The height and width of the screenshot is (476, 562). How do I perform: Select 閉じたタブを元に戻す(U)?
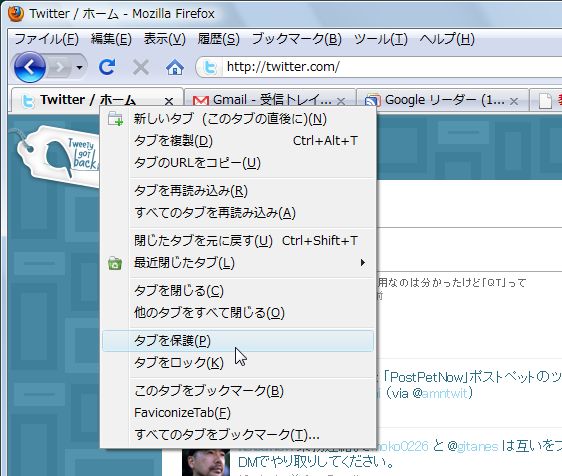click(238, 241)
